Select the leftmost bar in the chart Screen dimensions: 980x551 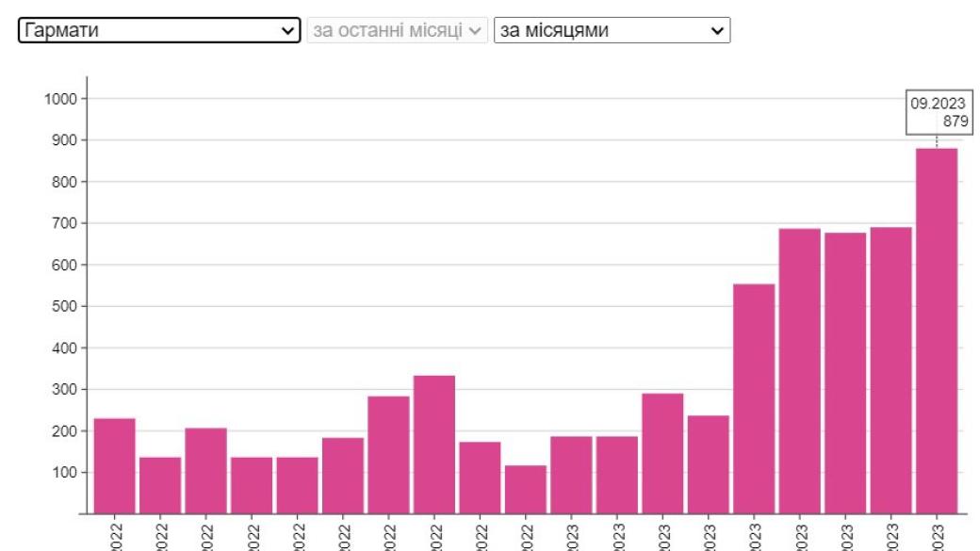tap(114, 465)
